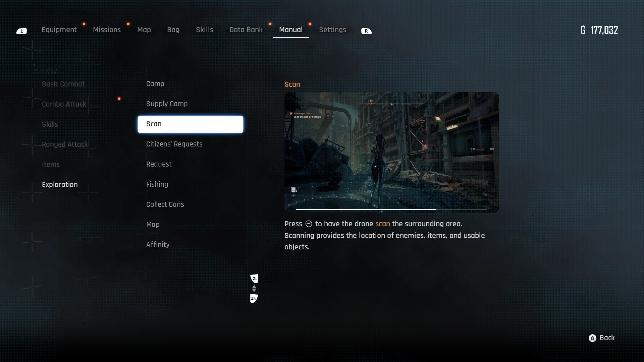Click the scroll arrows between ZL and ZR
The image size is (644, 362).
click(254, 288)
